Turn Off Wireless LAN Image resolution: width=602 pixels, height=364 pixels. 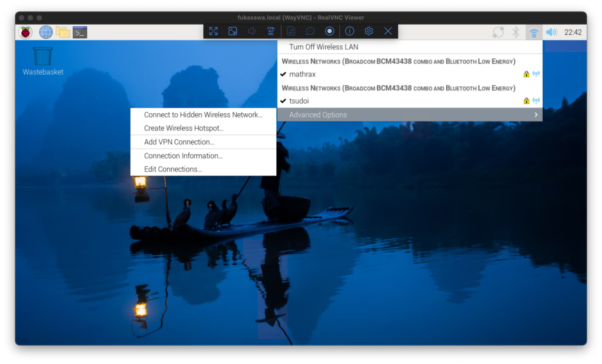(x=323, y=47)
